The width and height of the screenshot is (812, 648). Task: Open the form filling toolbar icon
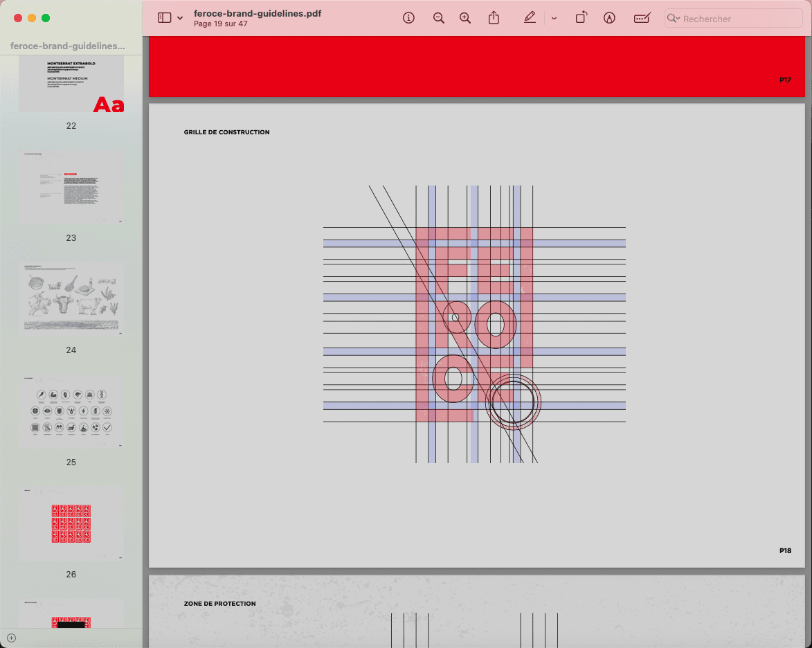click(x=642, y=18)
